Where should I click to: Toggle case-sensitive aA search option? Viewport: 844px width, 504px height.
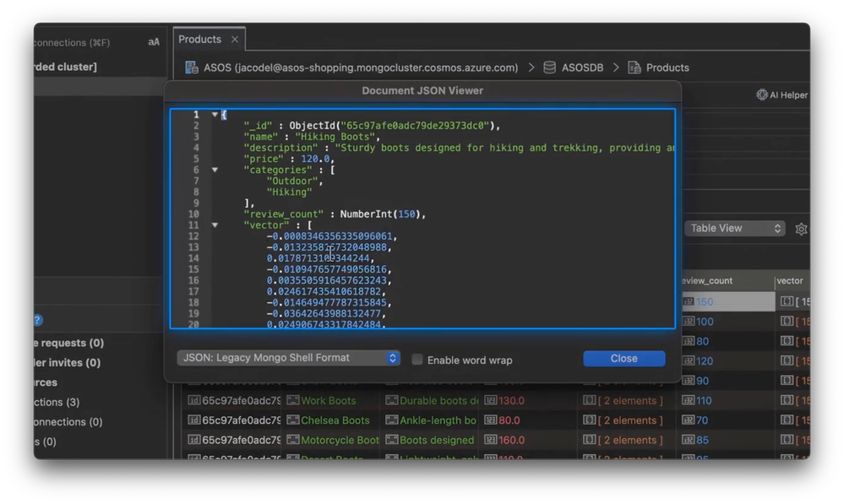click(x=154, y=42)
